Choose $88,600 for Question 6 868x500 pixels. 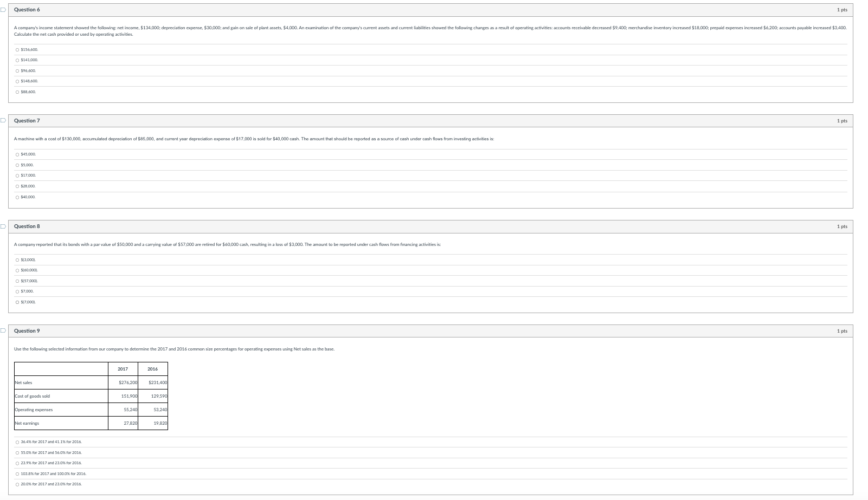[x=17, y=92]
